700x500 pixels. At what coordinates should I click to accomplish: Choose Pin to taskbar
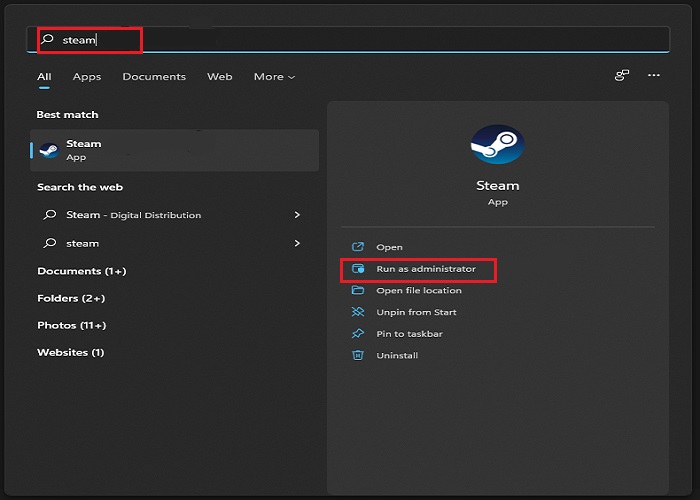(x=409, y=334)
